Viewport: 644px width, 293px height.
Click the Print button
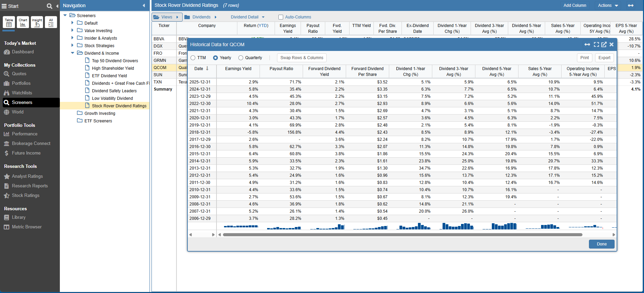coord(584,58)
